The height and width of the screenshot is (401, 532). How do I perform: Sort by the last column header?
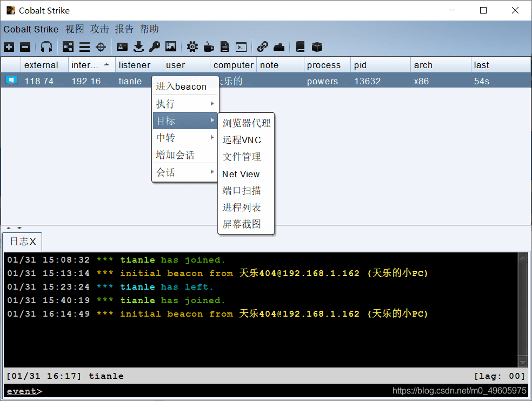tap(501, 65)
